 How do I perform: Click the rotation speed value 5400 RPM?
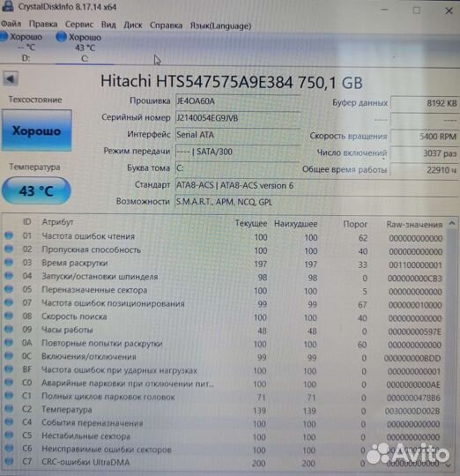[425, 137]
